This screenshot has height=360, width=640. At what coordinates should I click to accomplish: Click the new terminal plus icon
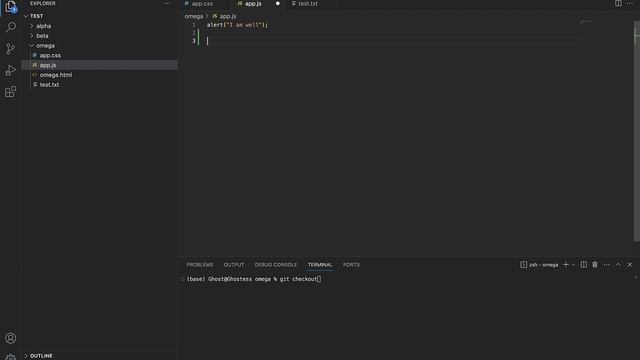(566, 264)
